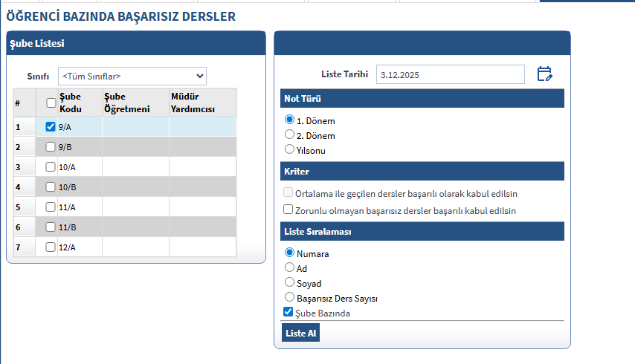Image resolution: width=635 pixels, height=364 pixels.
Task: Choose the Yılsonu grade type
Action: (290, 149)
